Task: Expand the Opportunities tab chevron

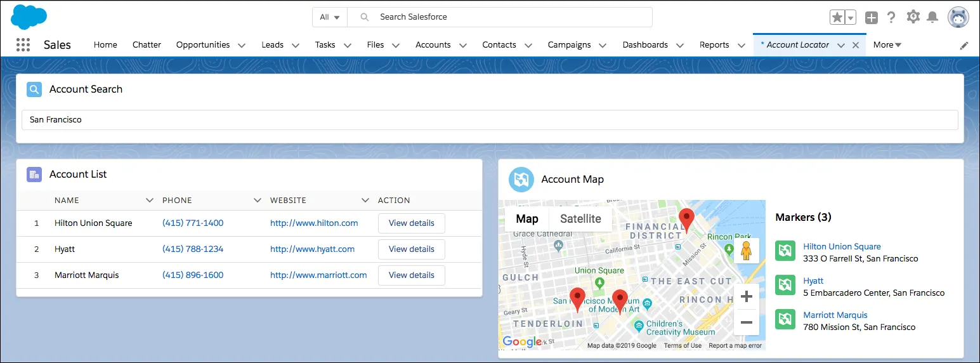Action: click(x=242, y=45)
